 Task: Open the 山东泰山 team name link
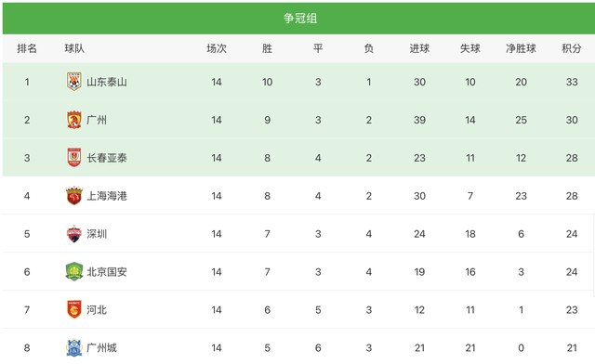coord(107,82)
